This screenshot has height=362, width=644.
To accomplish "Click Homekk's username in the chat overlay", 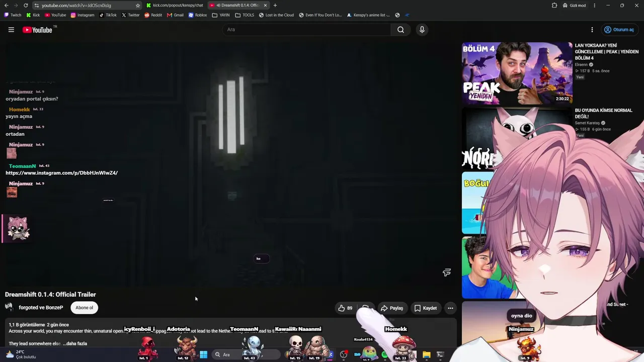I will point(20,110).
